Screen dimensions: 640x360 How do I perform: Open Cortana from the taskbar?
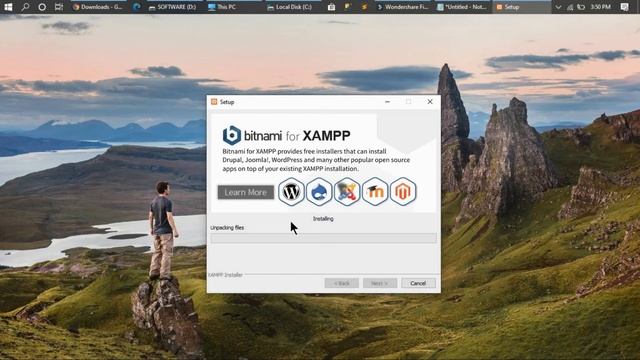point(42,7)
